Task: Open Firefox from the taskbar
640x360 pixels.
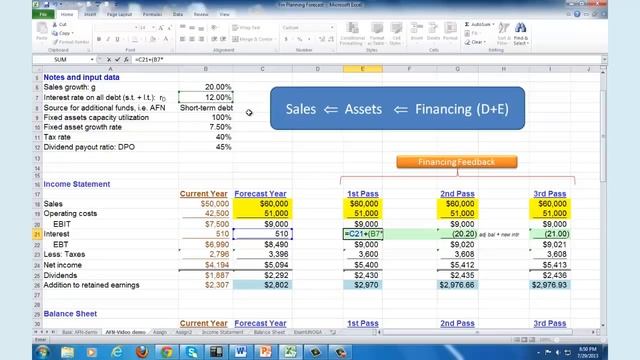Action: click(142, 352)
